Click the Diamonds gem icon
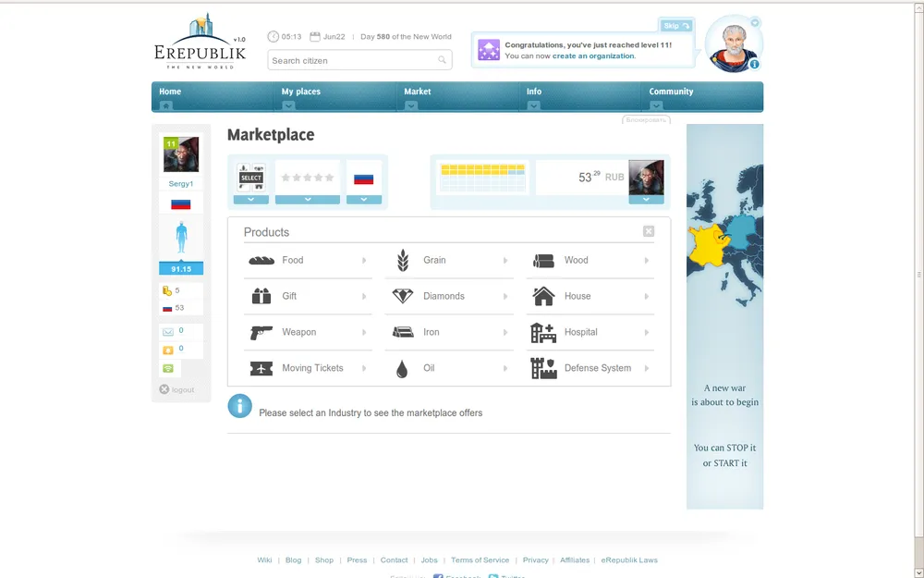The image size is (924, 578). (x=403, y=296)
